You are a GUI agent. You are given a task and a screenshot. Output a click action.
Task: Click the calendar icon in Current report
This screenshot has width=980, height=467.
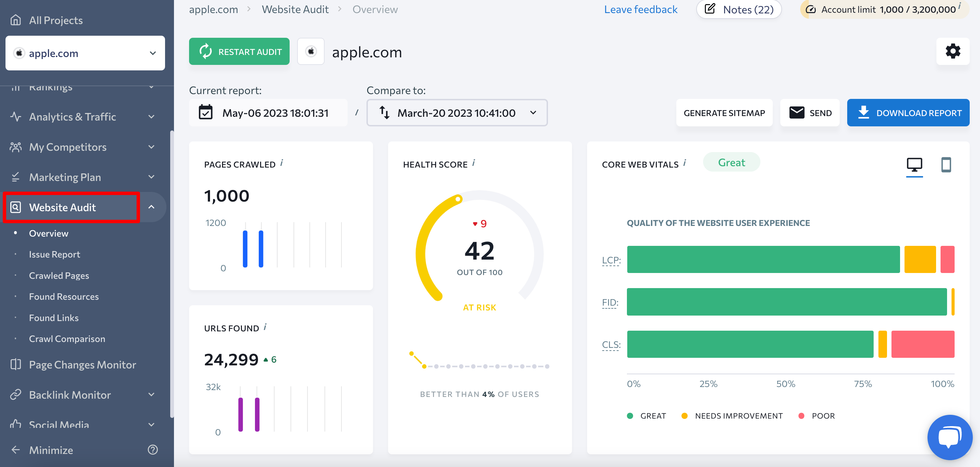(206, 113)
